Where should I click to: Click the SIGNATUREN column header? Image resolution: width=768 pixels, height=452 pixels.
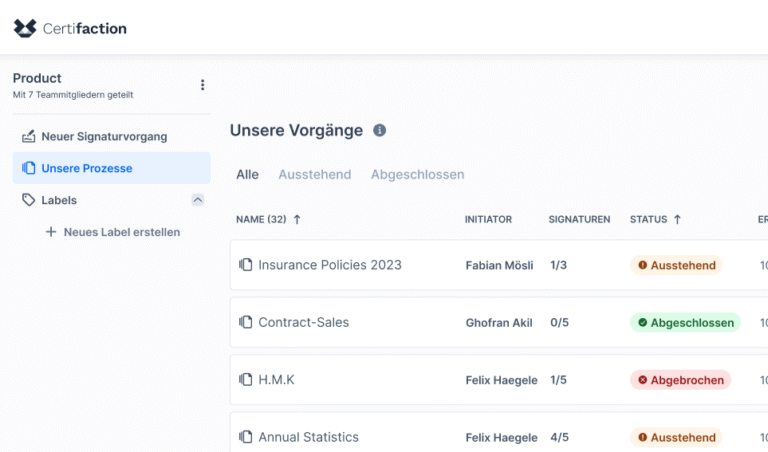point(579,219)
